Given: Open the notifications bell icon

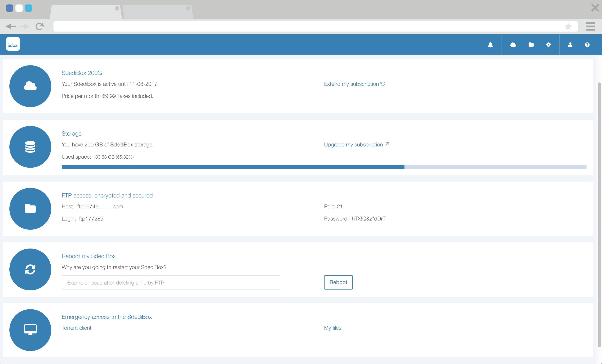Looking at the screenshot, I should tap(490, 45).
